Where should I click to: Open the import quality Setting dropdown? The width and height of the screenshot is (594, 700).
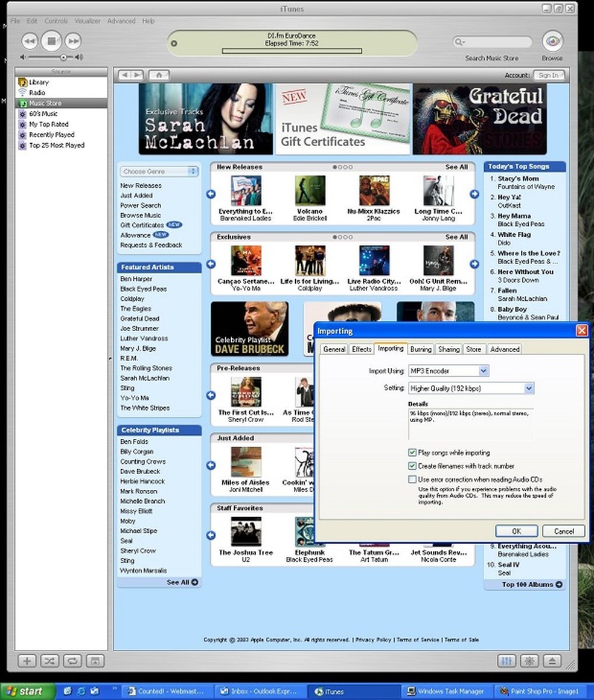click(528, 388)
